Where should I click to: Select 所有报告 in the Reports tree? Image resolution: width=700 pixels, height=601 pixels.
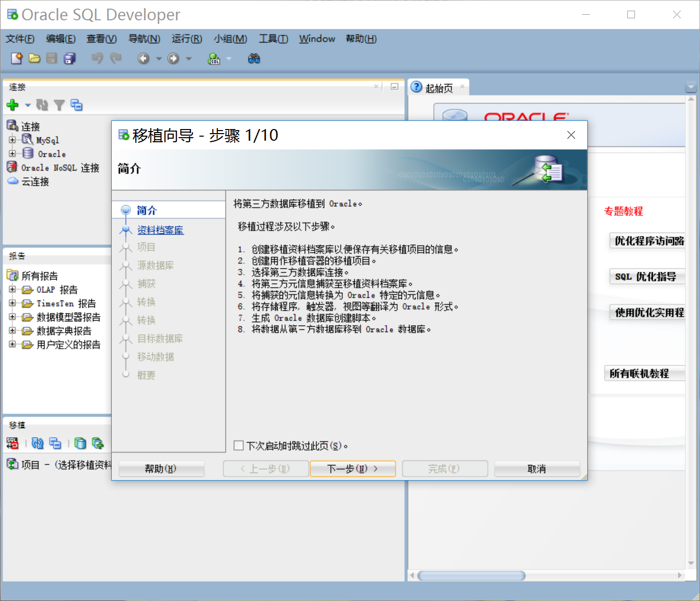pos(40,276)
